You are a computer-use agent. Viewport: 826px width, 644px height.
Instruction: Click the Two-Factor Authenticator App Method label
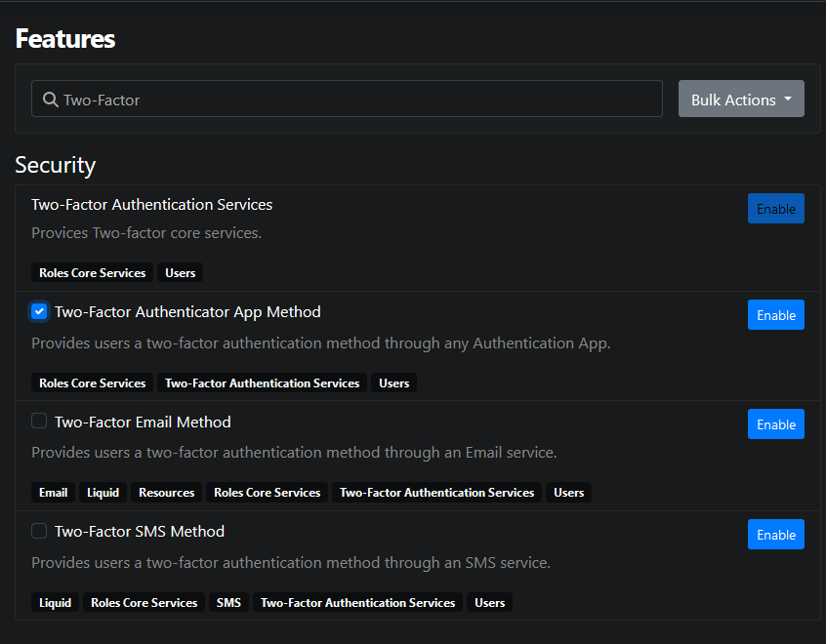[187, 311]
